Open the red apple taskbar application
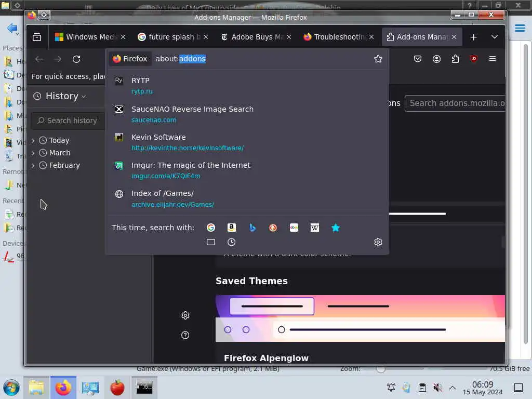The width and height of the screenshot is (532, 399). pos(117,388)
